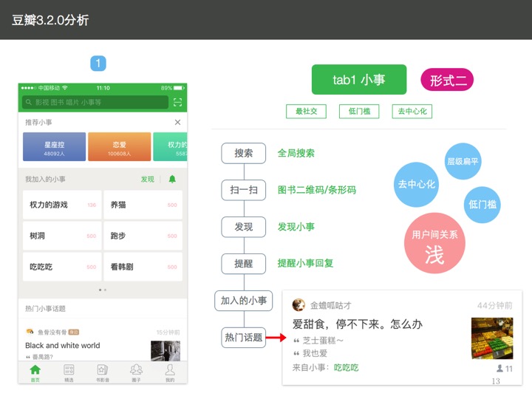Click the blue 去中心化 bubble
Screen dimensions: 532x399
click(x=416, y=185)
